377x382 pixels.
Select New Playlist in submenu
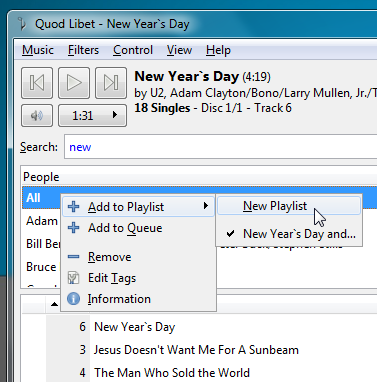(289, 206)
